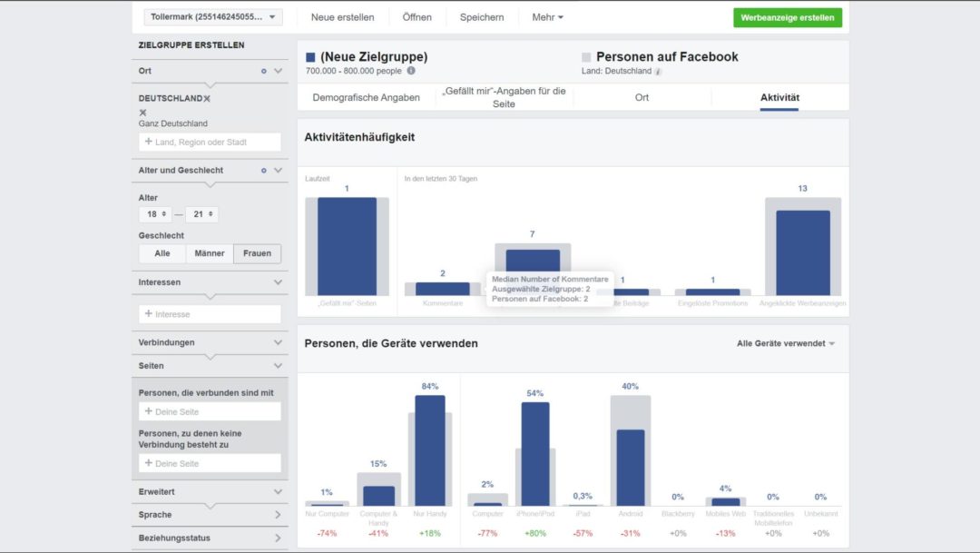Click the Interesse input field
This screenshot has height=553, width=980.
[x=210, y=314]
